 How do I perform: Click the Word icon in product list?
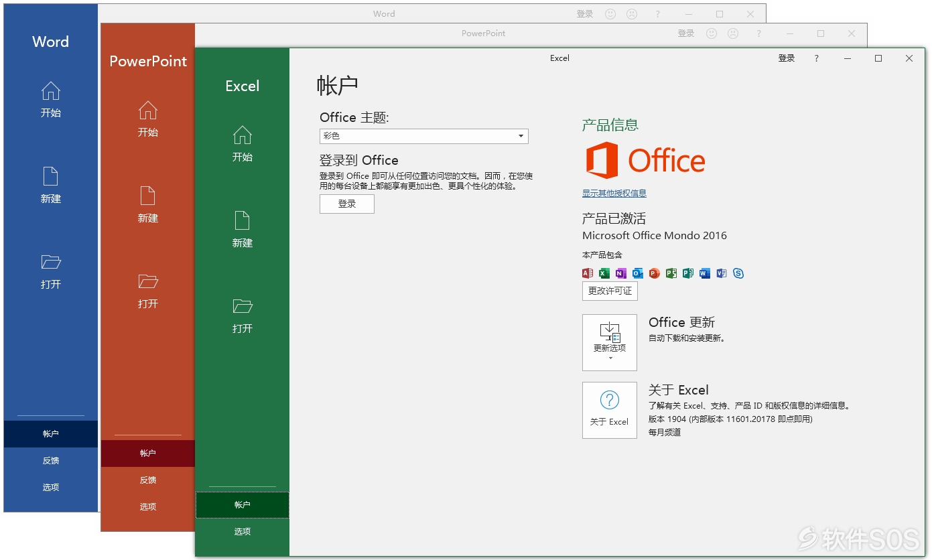pyautogui.click(x=705, y=273)
